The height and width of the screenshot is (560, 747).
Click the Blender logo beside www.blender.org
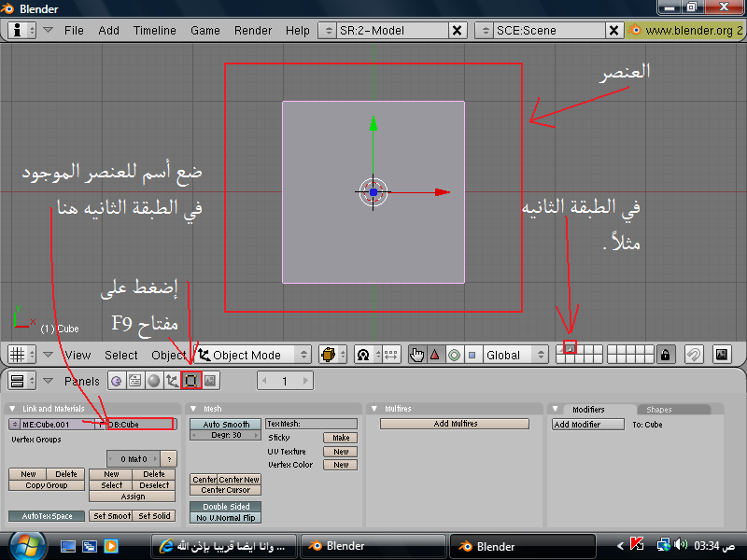(x=634, y=30)
